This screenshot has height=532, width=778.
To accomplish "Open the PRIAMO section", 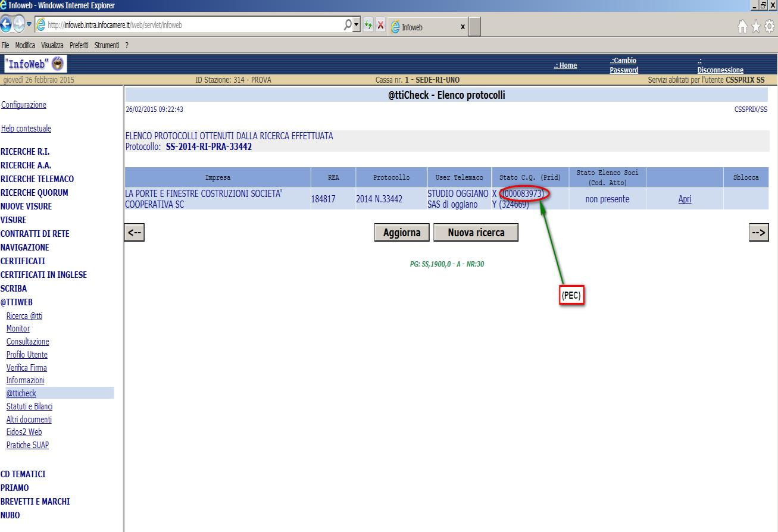I will 15,489.
